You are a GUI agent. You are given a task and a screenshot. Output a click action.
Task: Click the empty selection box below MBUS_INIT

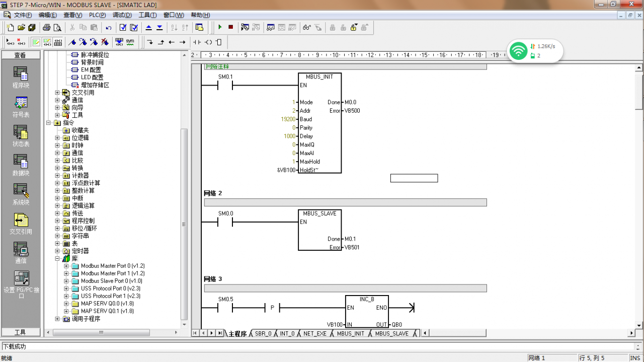coord(414,178)
